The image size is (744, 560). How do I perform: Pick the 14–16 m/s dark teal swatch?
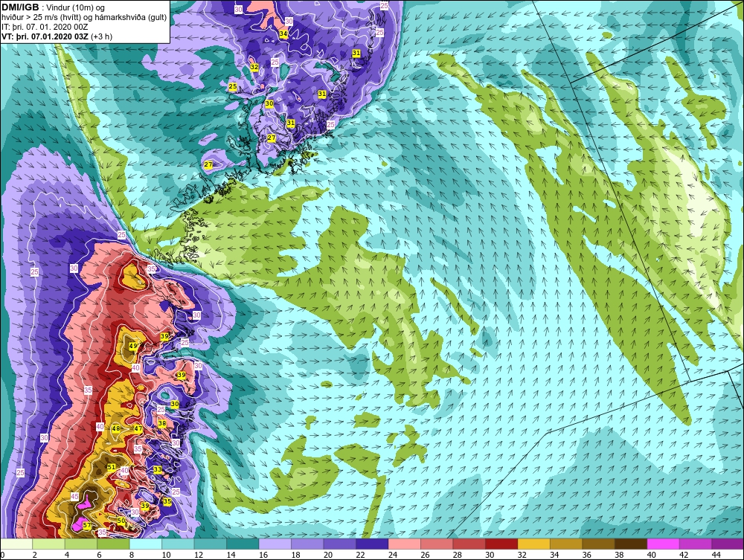pos(243,544)
